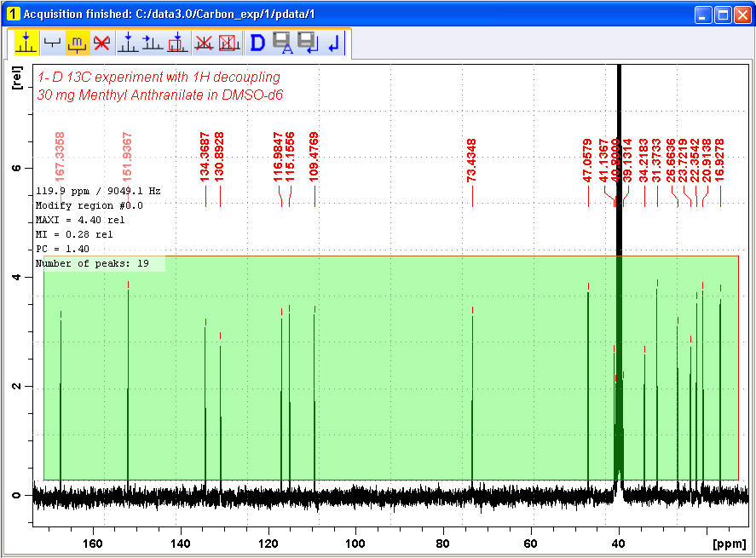Select the define new region bracket icon
The height and width of the screenshot is (558, 756).
click(51, 43)
